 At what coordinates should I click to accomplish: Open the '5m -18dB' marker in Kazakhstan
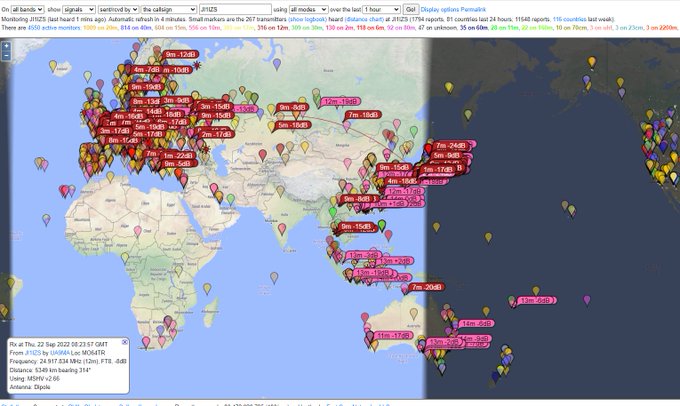294,125
